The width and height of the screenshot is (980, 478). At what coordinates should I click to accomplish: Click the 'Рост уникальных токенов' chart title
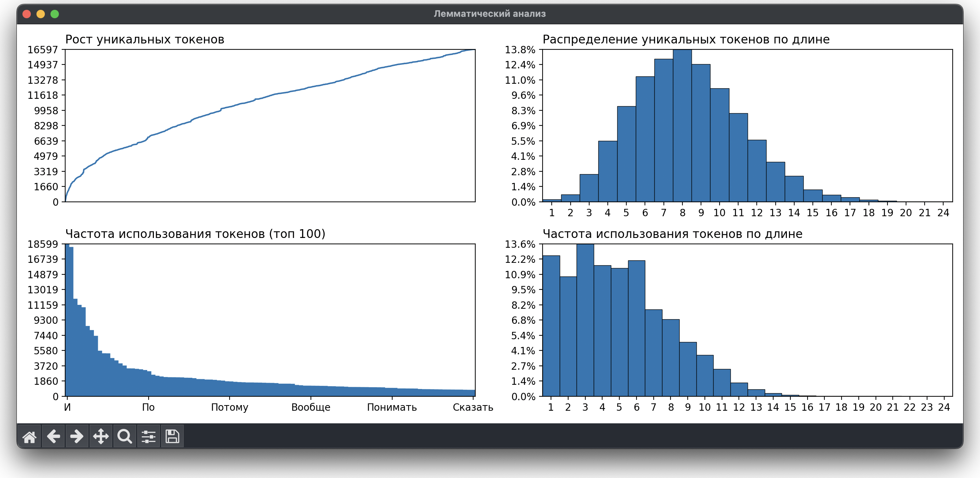[x=144, y=40]
